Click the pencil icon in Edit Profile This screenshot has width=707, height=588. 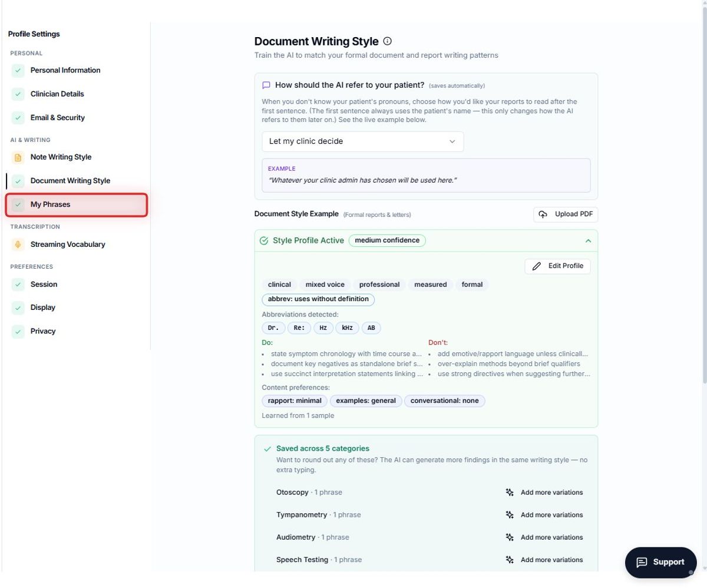click(537, 266)
